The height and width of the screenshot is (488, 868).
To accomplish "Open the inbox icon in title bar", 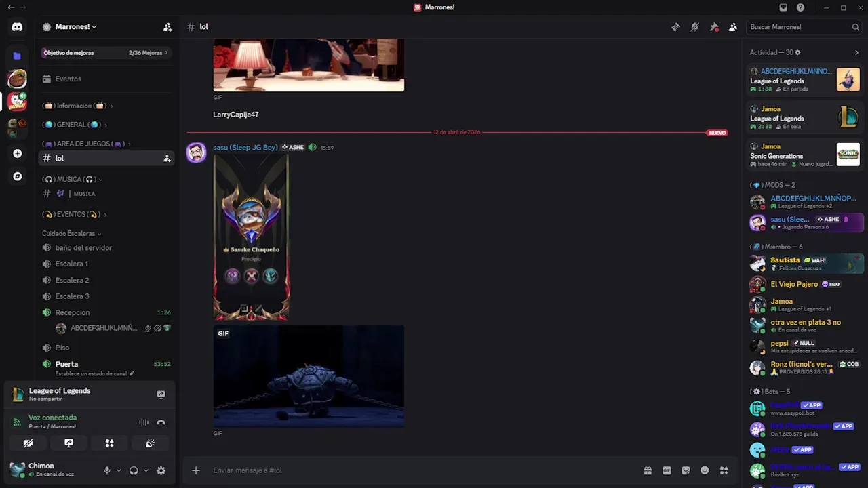I will [x=783, y=7].
